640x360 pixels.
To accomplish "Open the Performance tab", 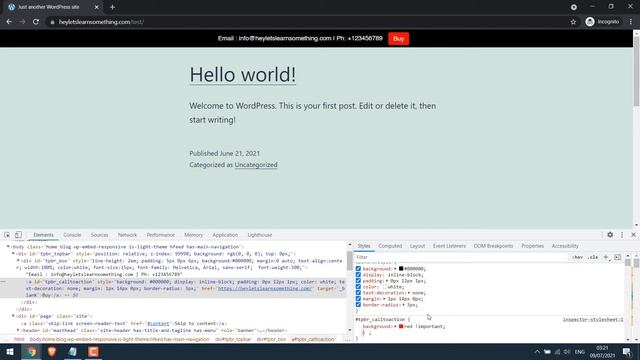I will click(160, 235).
